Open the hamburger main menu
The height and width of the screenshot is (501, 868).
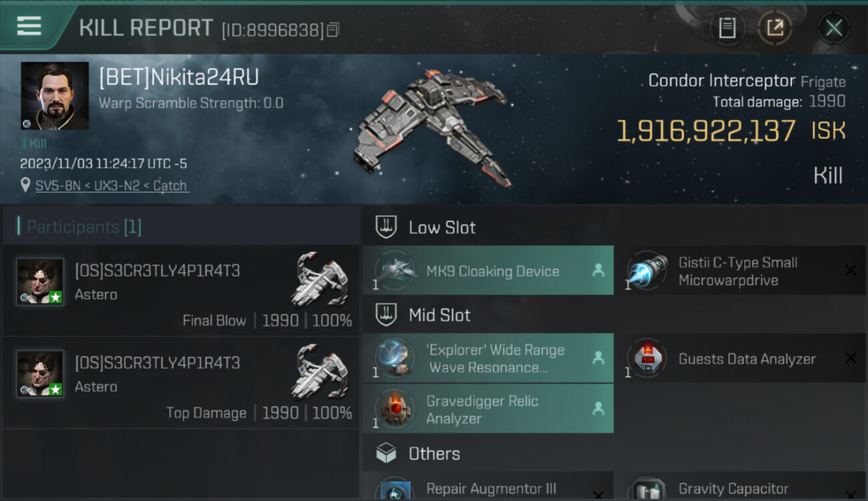click(x=29, y=26)
